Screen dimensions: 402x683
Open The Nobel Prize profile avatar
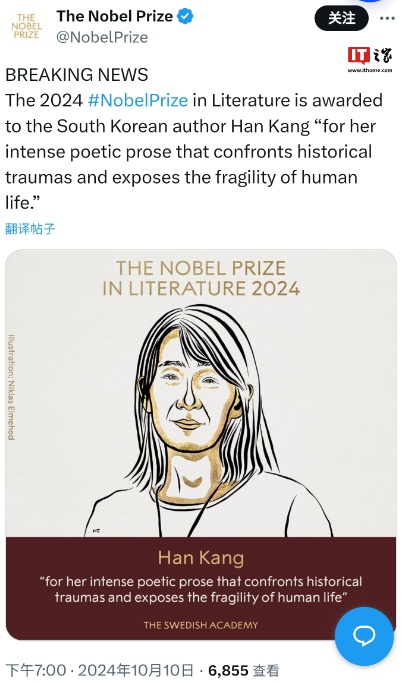(25, 26)
